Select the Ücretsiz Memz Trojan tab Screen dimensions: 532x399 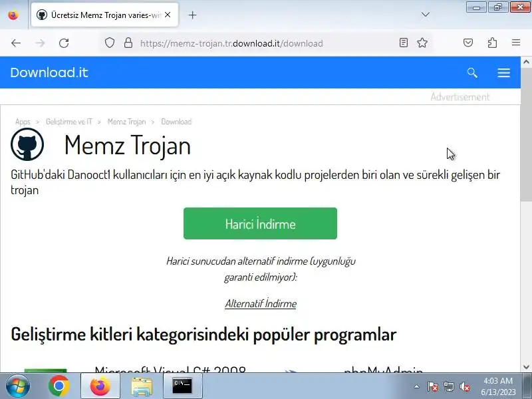point(104,15)
